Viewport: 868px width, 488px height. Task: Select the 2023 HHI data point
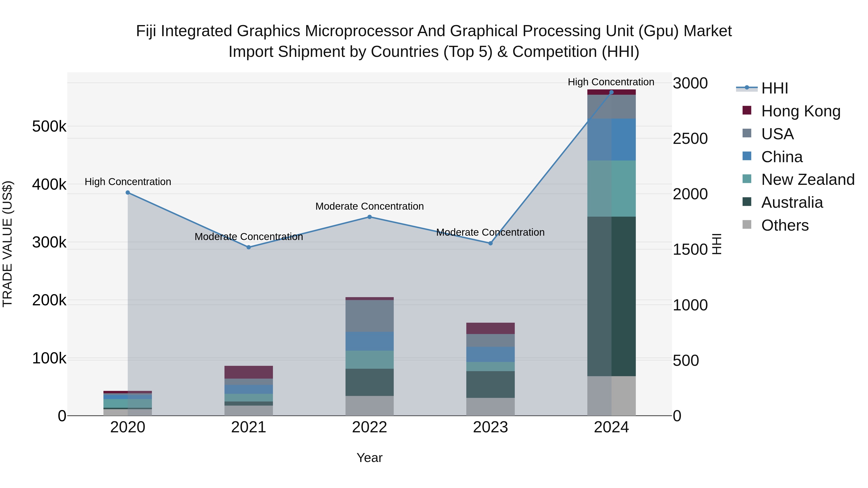pos(491,243)
